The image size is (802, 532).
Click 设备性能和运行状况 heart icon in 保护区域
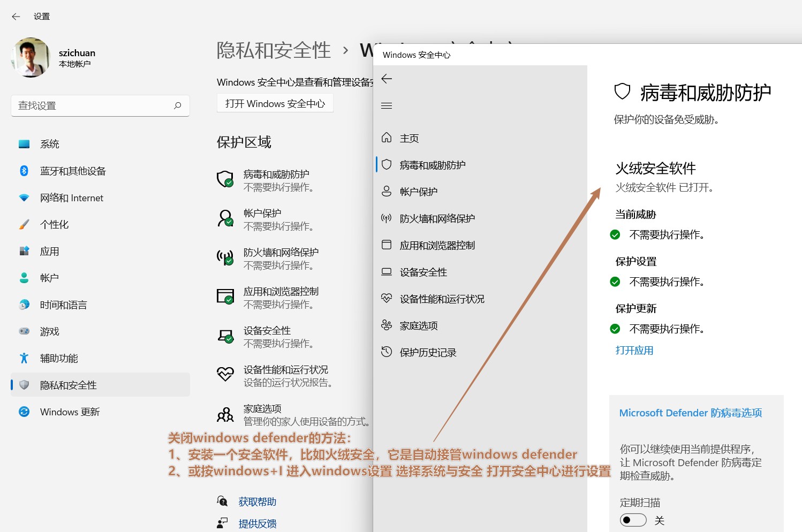pyautogui.click(x=225, y=374)
